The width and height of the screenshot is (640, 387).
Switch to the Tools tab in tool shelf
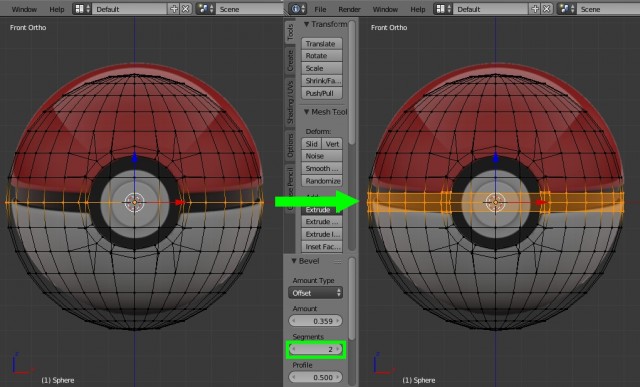(290, 32)
